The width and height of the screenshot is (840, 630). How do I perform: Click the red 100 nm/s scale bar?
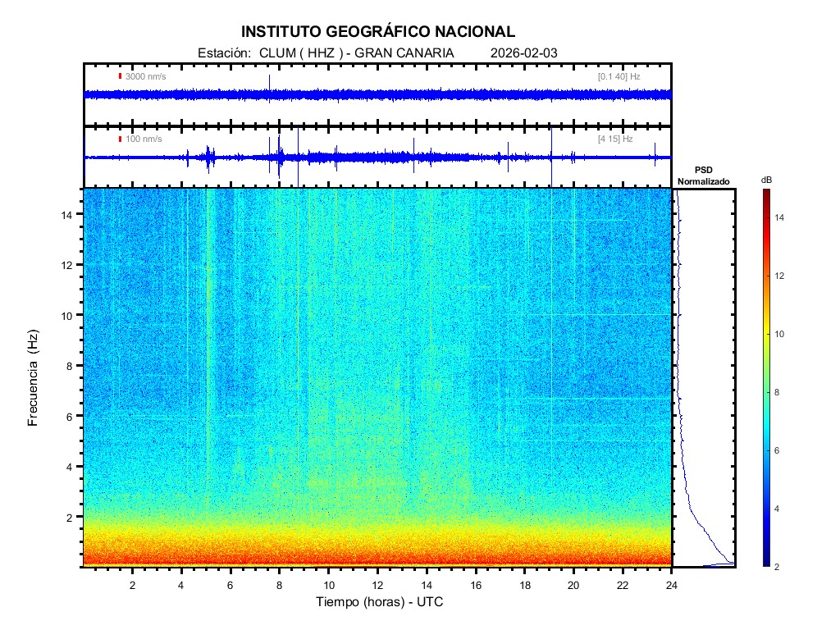(x=120, y=139)
